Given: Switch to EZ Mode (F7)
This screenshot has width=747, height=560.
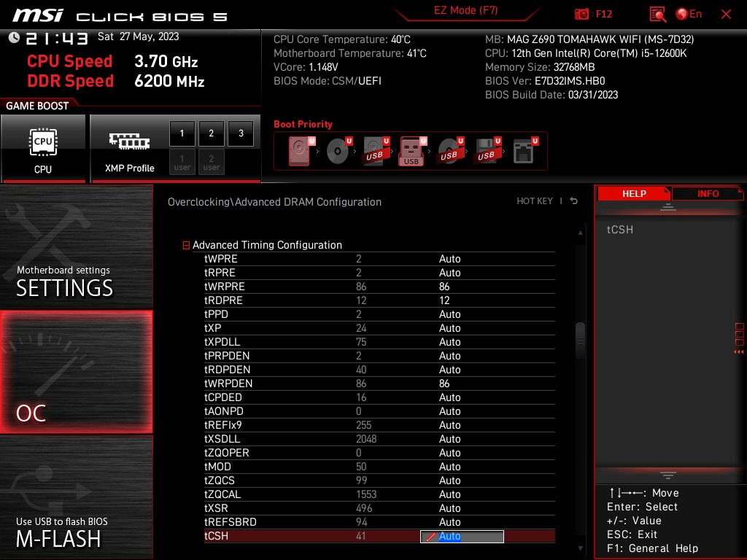Looking at the screenshot, I should 465,10.
